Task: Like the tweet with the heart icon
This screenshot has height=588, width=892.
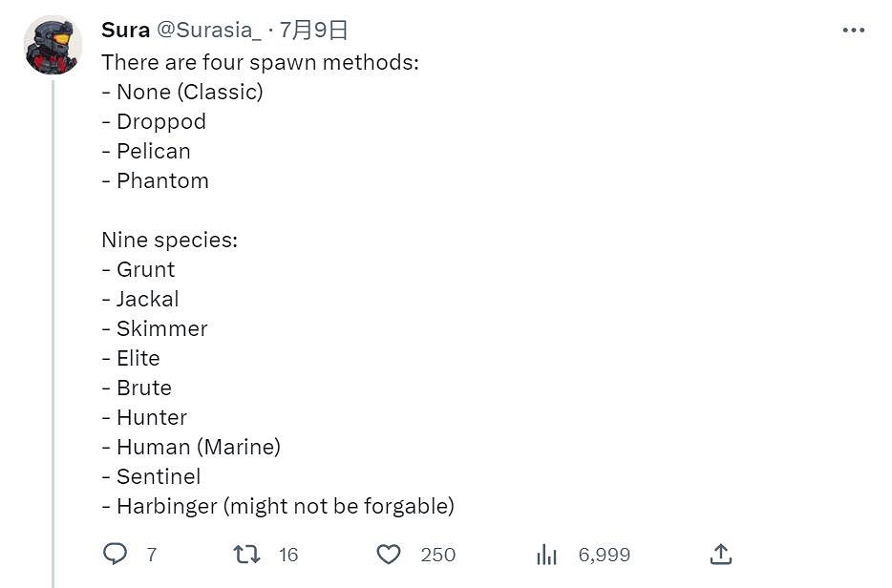Action: 389,554
